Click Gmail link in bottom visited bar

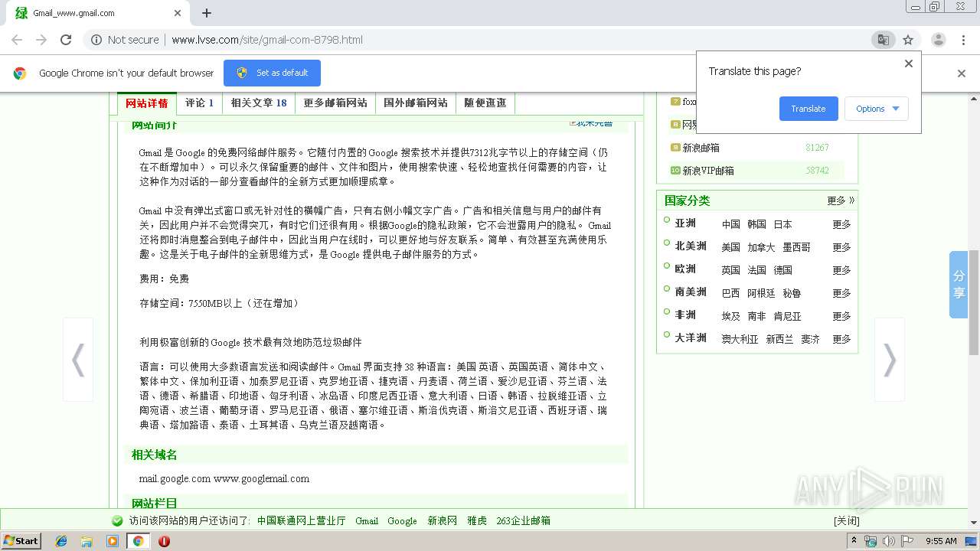(x=367, y=520)
